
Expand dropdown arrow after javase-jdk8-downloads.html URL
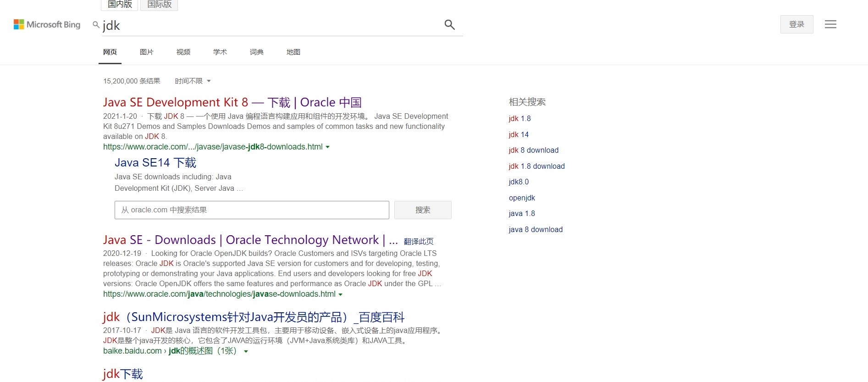coord(327,147)
